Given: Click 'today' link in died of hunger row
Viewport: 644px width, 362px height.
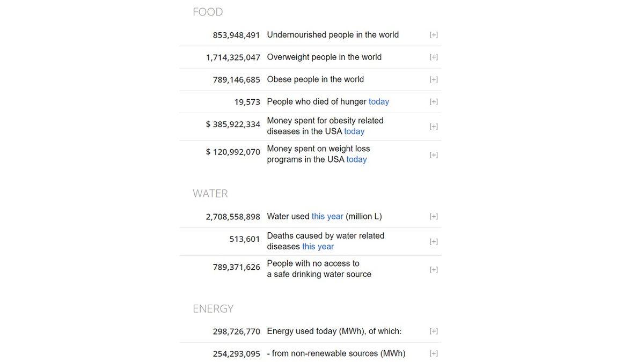Looking at the screenshot, I should (x=379, y=102).
